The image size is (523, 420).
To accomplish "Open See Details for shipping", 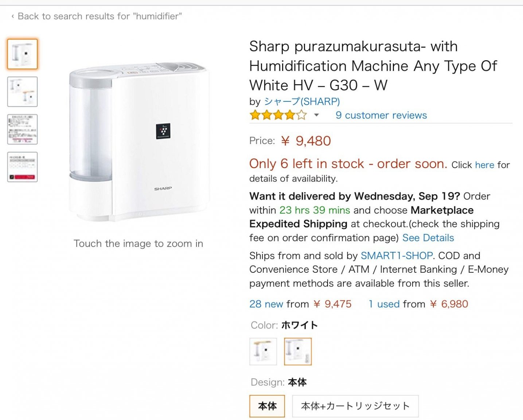I will (428, 238).
